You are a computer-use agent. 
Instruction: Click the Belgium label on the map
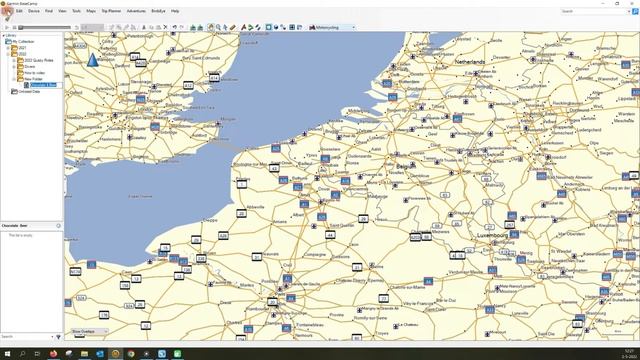tap(406, 166)
